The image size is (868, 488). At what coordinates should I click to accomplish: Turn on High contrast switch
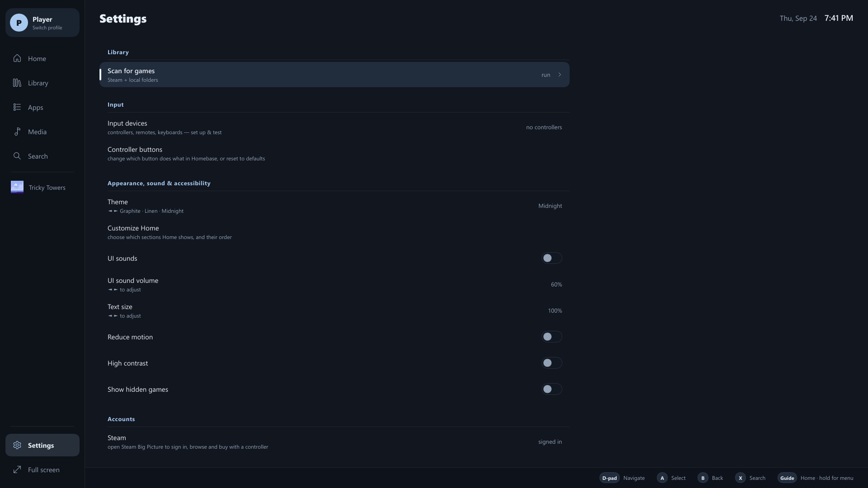coord(552,363)
